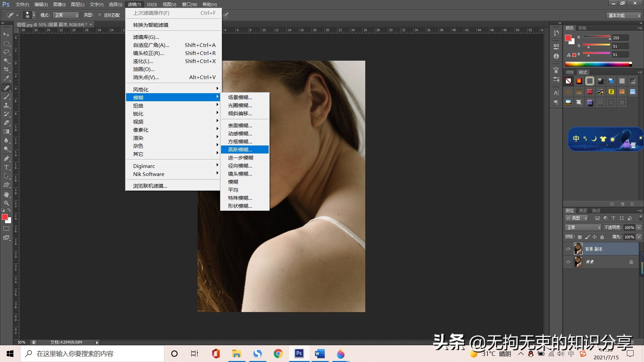This screenshot has height=362, width=644.
Task: Click the foreground red color swatch in toolbox
Action: 5,217
